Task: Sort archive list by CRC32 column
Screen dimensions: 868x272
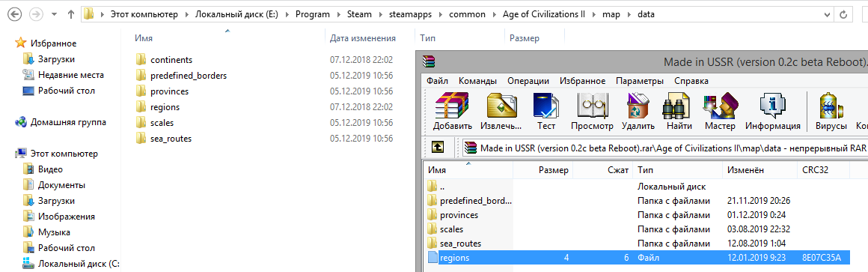Action: [x=822, y=170]
